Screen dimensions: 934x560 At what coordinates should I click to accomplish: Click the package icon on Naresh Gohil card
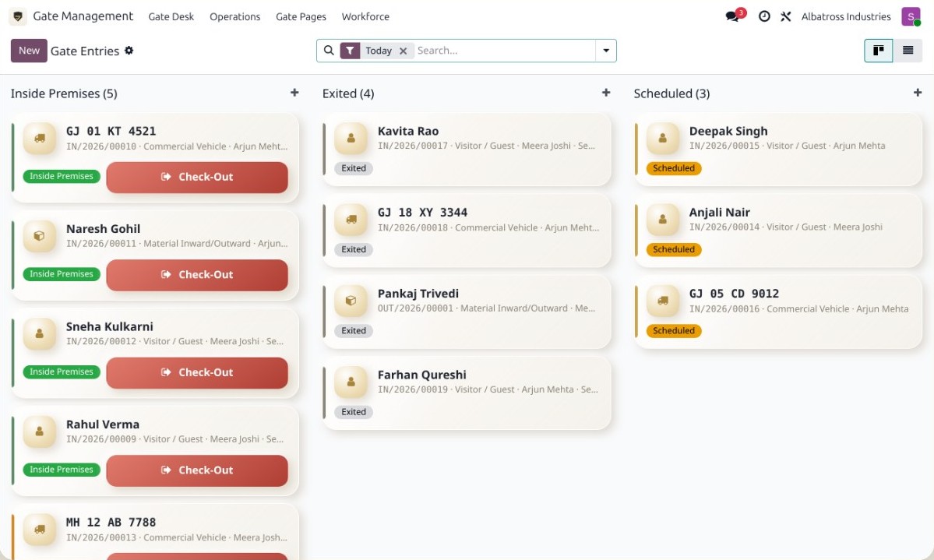(39, 236)
